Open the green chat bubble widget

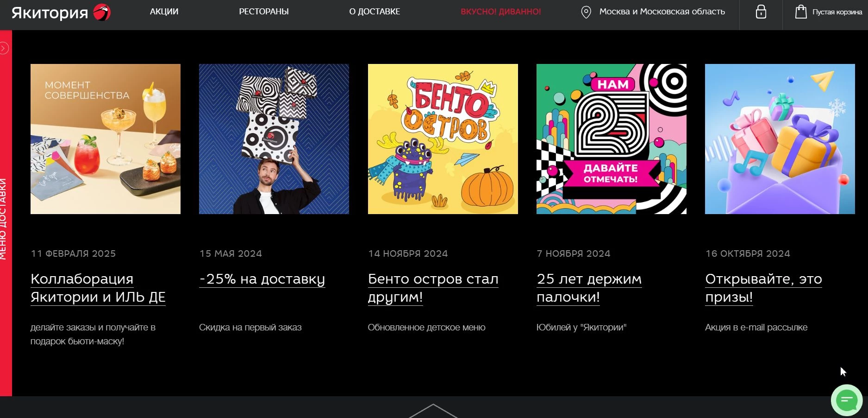coord(847,400)
